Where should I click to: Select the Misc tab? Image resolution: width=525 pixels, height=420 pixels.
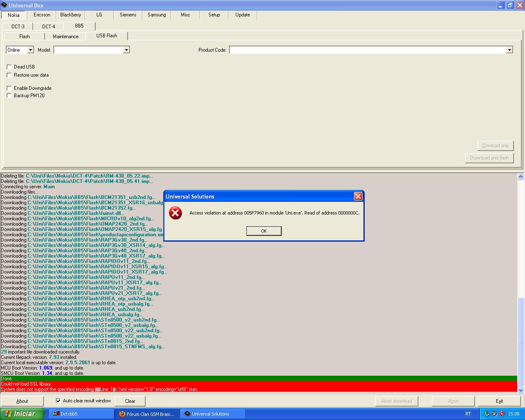pyautogui.click(x=185, y=15)
